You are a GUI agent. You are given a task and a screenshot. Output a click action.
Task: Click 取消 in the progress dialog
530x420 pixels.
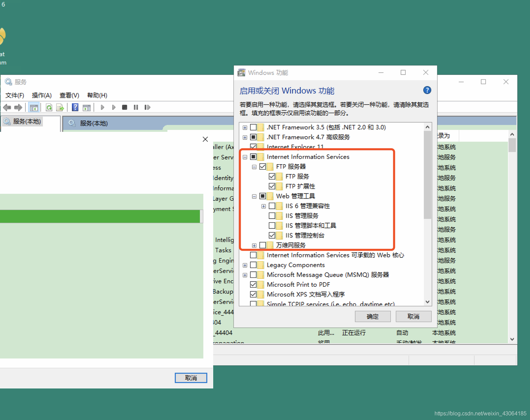(191, 378)
